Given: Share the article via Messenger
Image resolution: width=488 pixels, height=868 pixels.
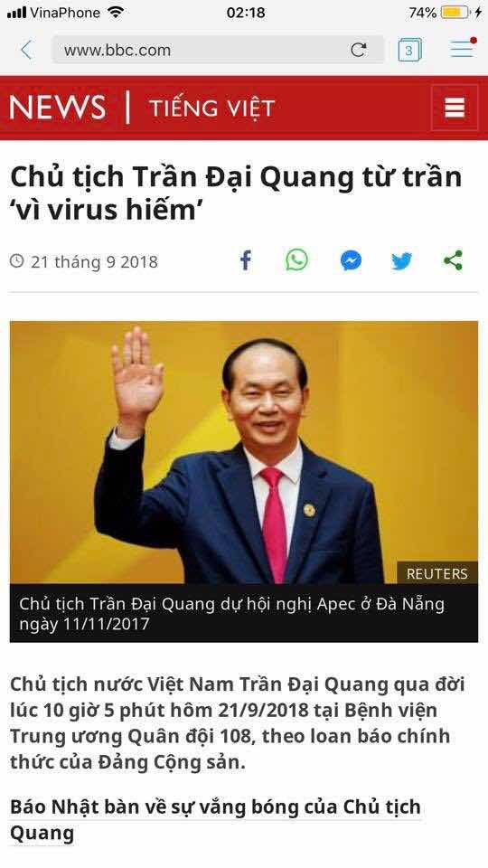Looking at the screenshot, I should point(351,260).
